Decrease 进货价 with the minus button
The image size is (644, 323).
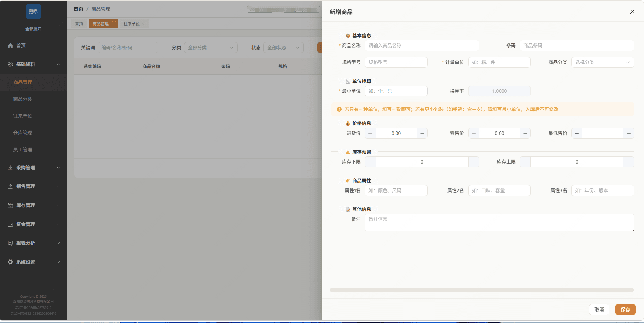coord(371,133)
